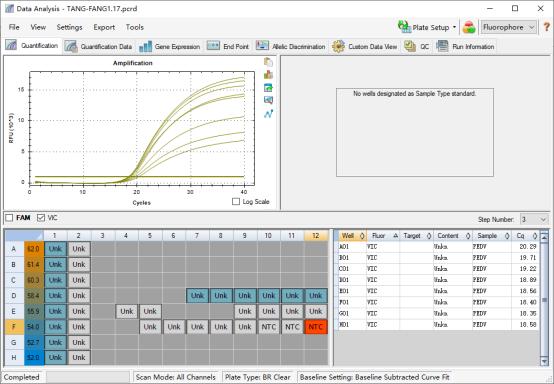Sort table by Cq column header
Viewport: 554px width, 384px height.
[525, 236]
